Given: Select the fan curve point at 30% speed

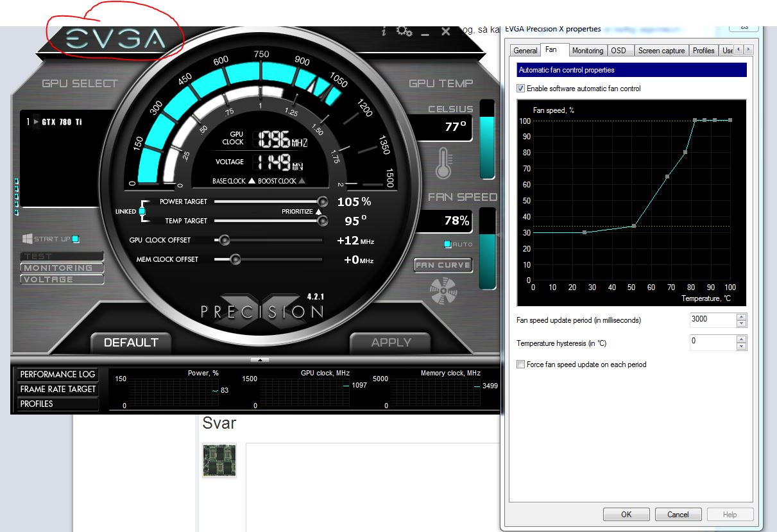Looking at the screenshot, I should (x=585, y=232).
